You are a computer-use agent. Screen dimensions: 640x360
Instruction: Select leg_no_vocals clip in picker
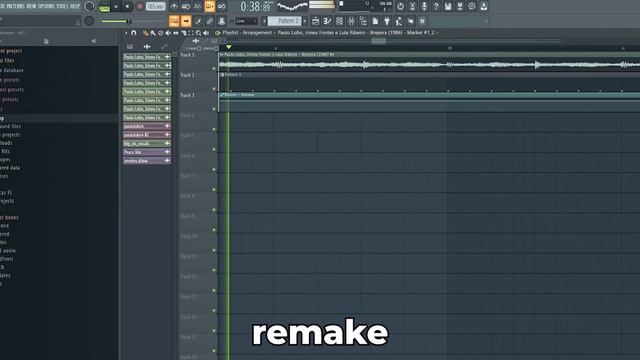pyautogui.click(x=147, y=143)
